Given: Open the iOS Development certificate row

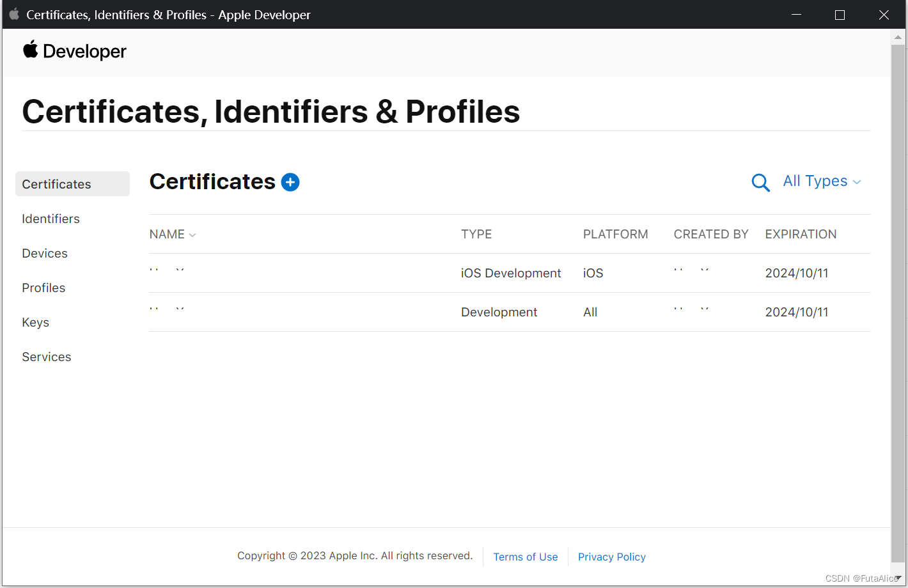Looking at the screenshot, I should coord(510,273).
